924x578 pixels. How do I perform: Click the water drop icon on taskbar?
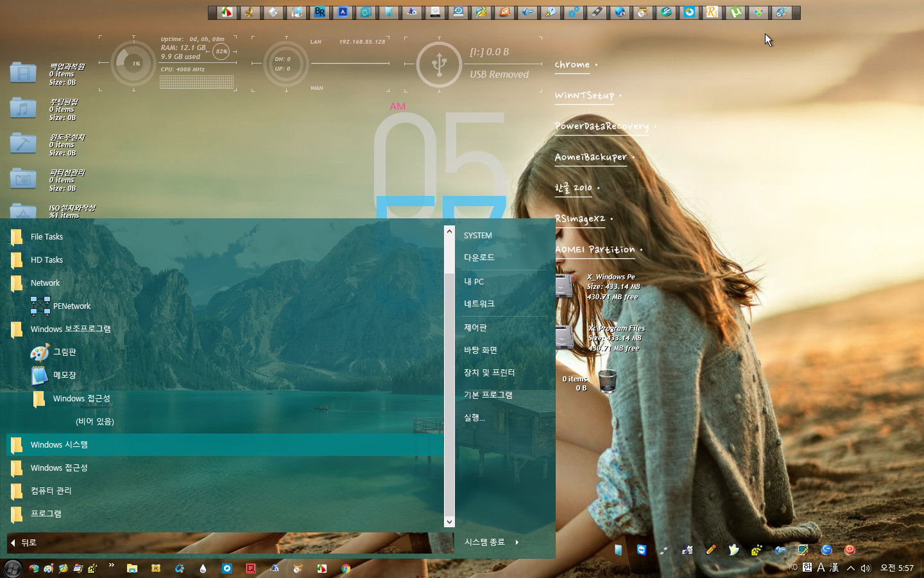(x=203, y=568)
